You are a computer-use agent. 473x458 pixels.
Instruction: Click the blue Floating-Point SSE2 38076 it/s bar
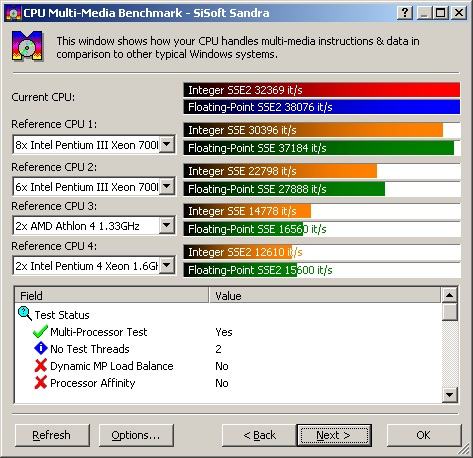pyautogui.click(x=322, y=107)
